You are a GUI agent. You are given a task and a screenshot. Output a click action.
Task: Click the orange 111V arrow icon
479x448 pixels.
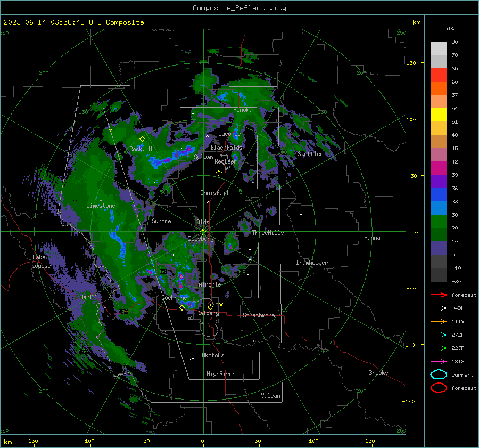pyautogui.click(x=439, y=321)
